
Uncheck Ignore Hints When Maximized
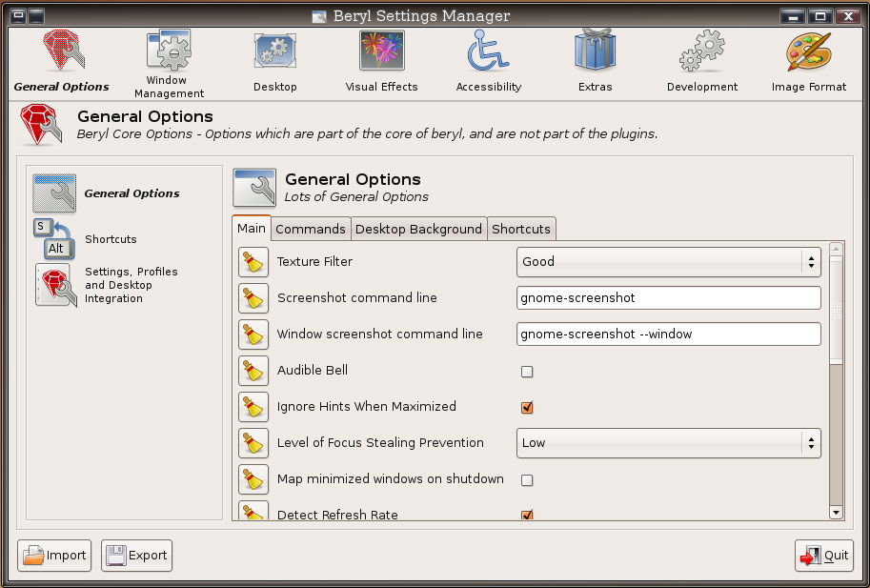point(527,408)
